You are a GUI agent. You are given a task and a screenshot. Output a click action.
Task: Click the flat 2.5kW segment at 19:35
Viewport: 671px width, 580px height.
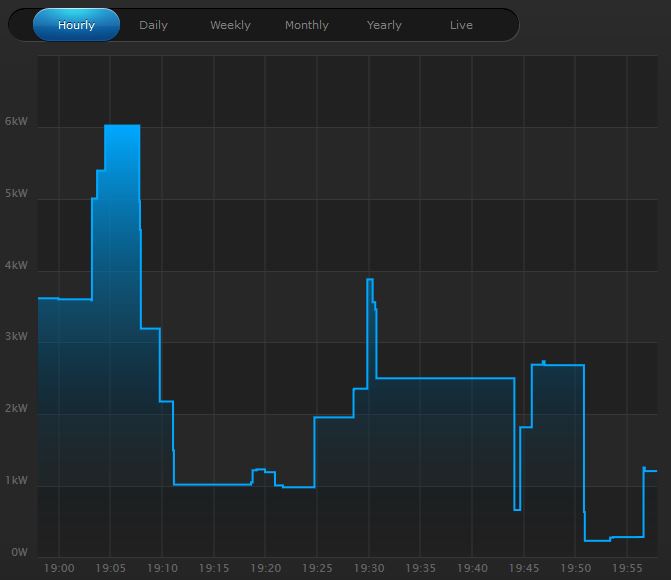[x=445, y=378]
